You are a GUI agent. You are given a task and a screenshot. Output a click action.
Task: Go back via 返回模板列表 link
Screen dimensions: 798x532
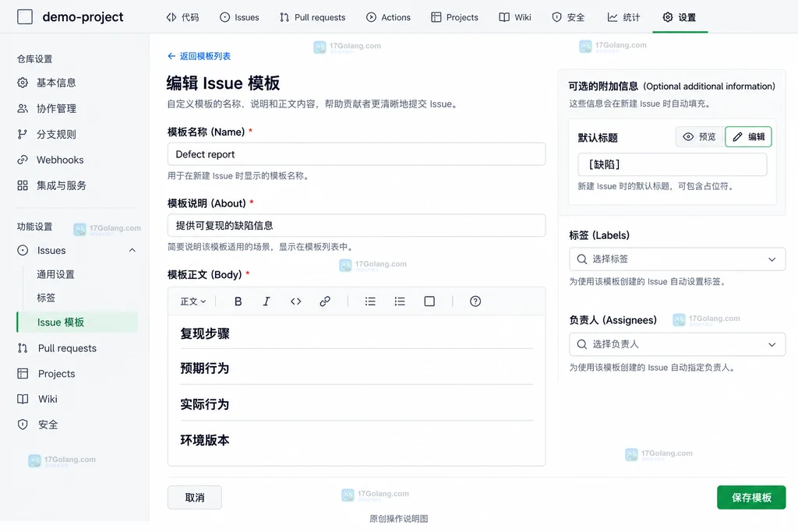tap(205, 56)
